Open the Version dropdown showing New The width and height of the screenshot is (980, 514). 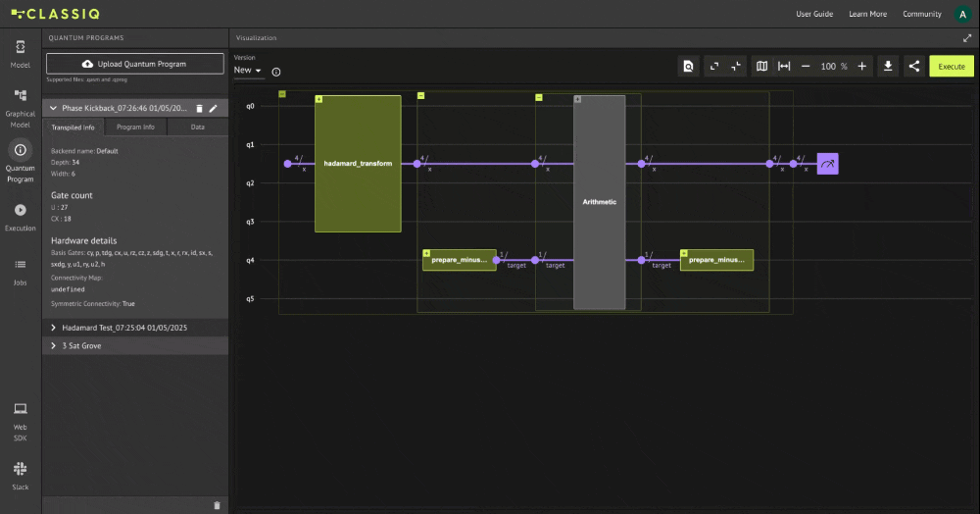[x=248, y=71]
